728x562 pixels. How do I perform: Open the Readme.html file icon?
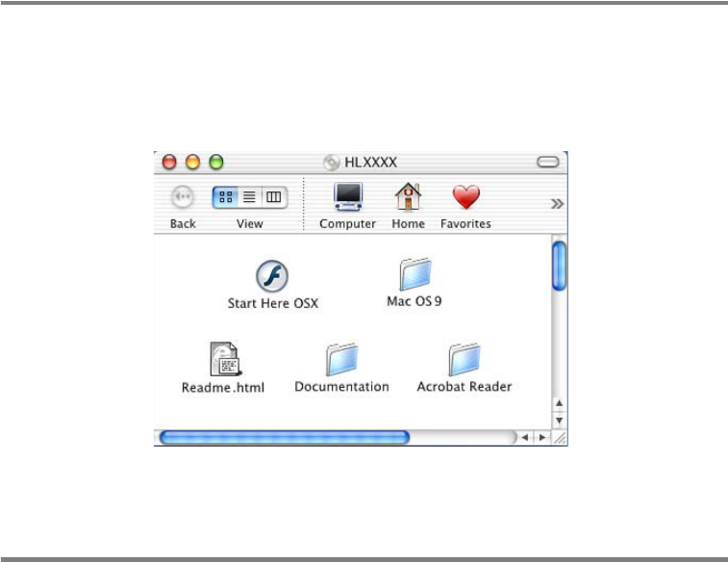[x=226, y=359]
